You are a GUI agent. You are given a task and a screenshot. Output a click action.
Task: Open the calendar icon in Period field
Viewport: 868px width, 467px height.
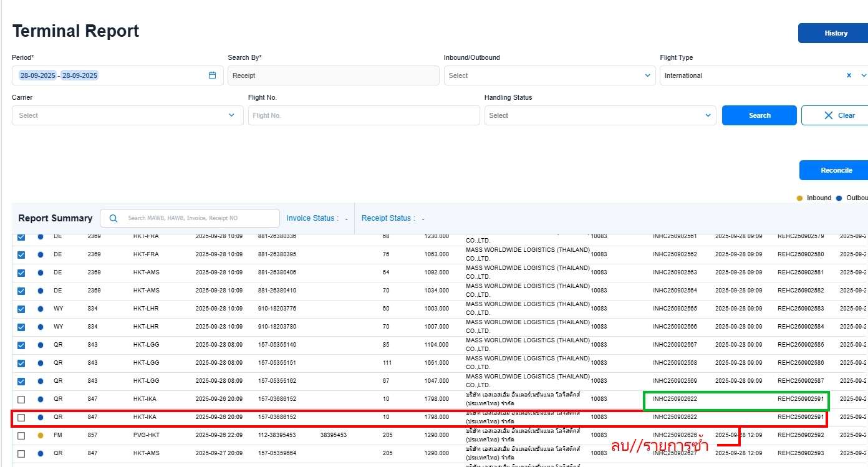coord(212,75)
